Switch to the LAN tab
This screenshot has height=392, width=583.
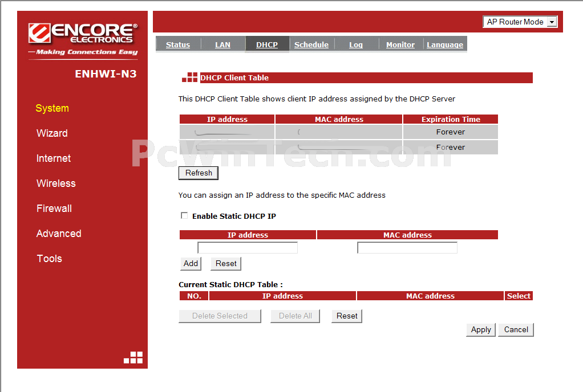pos(222,44)
